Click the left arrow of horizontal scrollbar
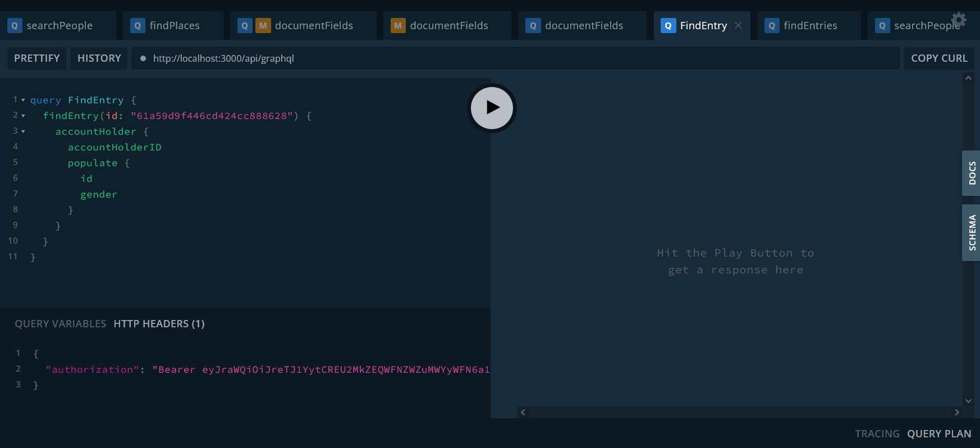Viewport: 980px width, 448px height. tap(523, 412)
